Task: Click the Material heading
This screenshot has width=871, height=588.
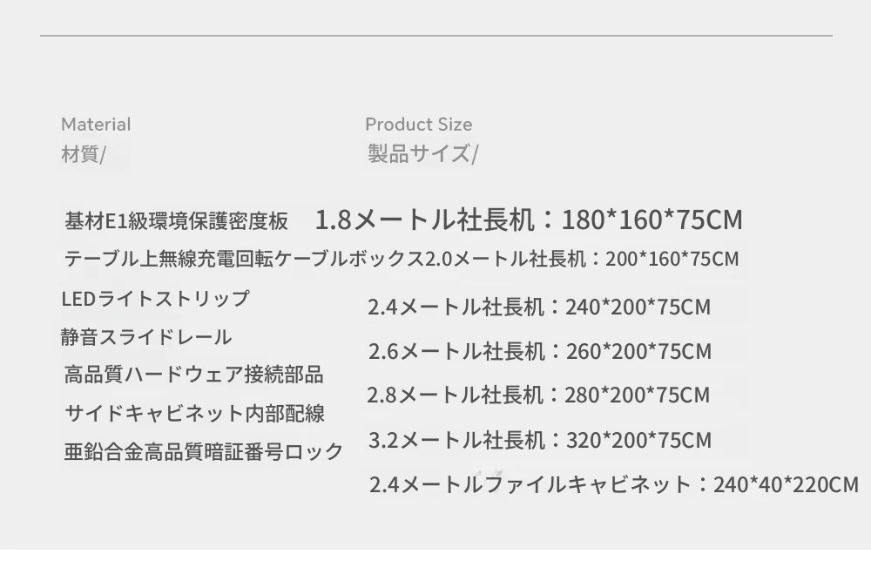Action: [x=96, y=125]
